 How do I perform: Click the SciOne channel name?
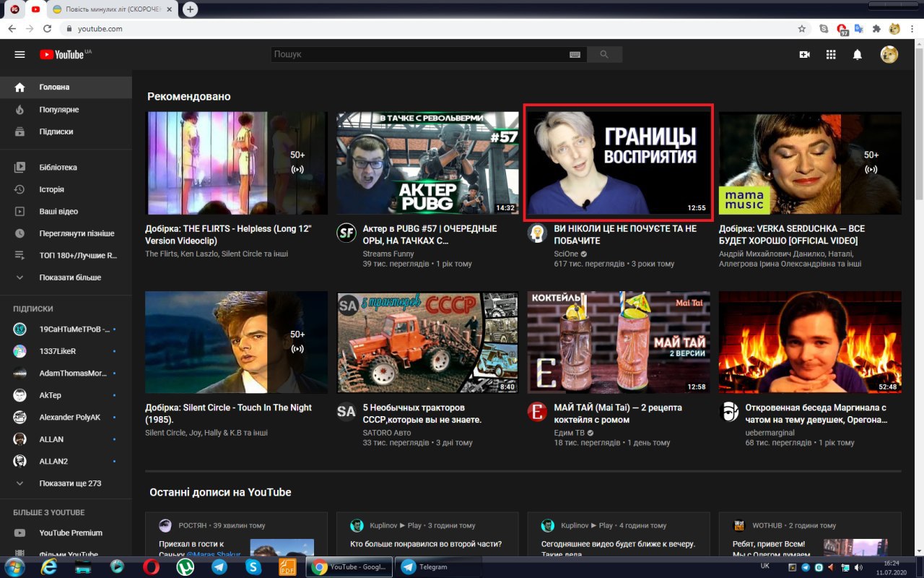[566, 254]
